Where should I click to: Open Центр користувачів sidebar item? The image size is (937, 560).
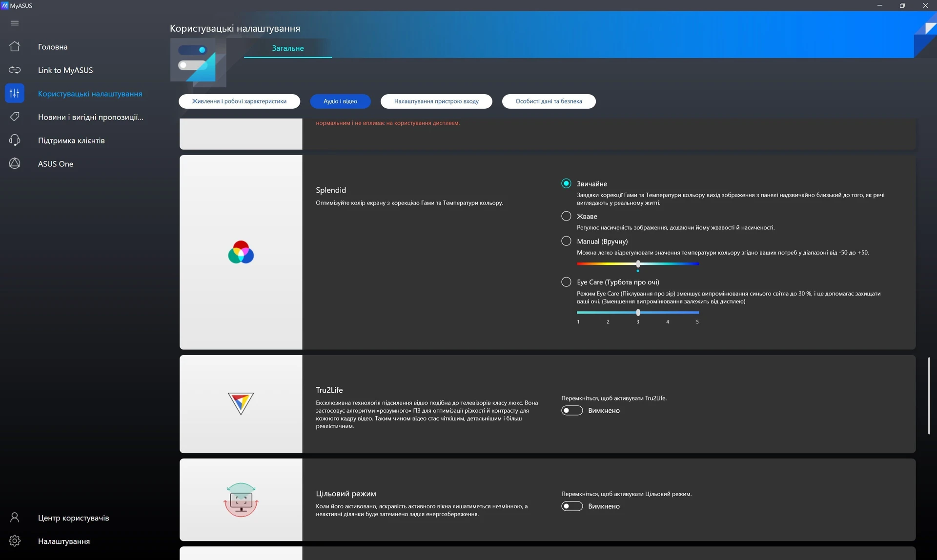pos(74,518)
